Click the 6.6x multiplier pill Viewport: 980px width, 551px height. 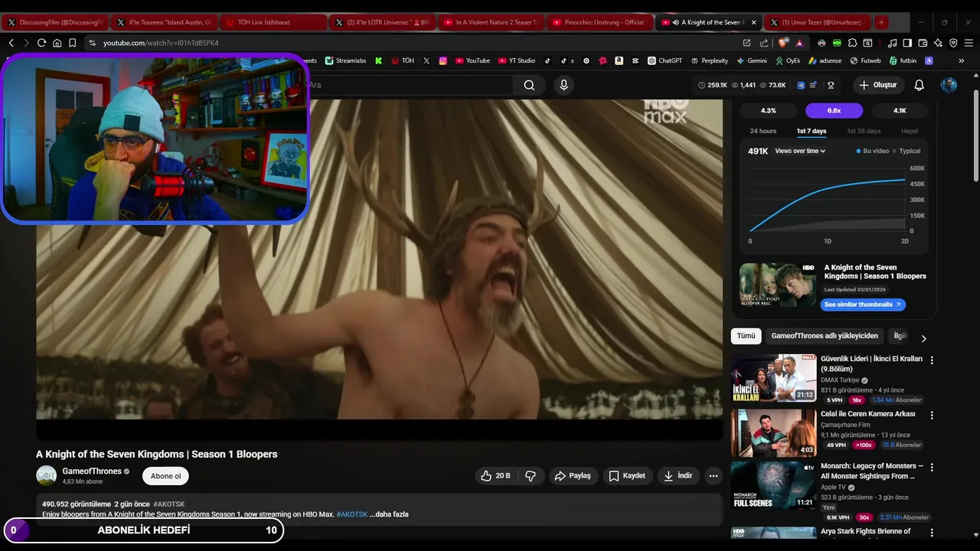pos(834,111)
